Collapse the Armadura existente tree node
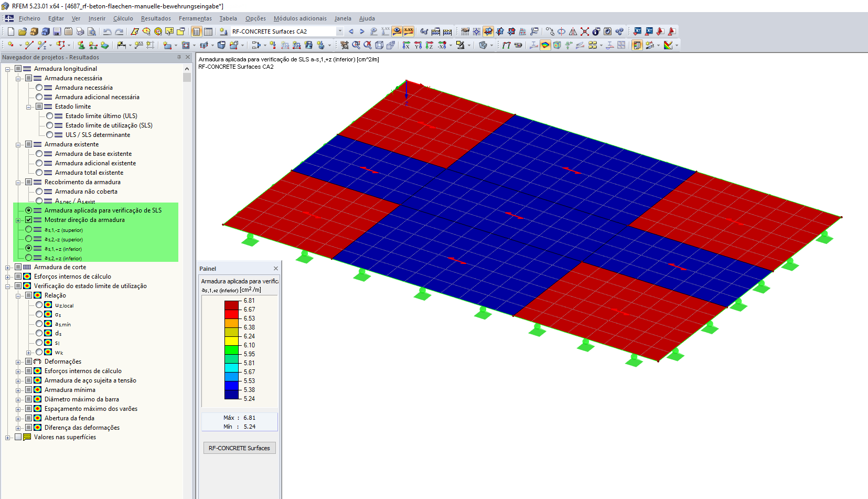Screen dimensions: 868x499 point(18,144)
